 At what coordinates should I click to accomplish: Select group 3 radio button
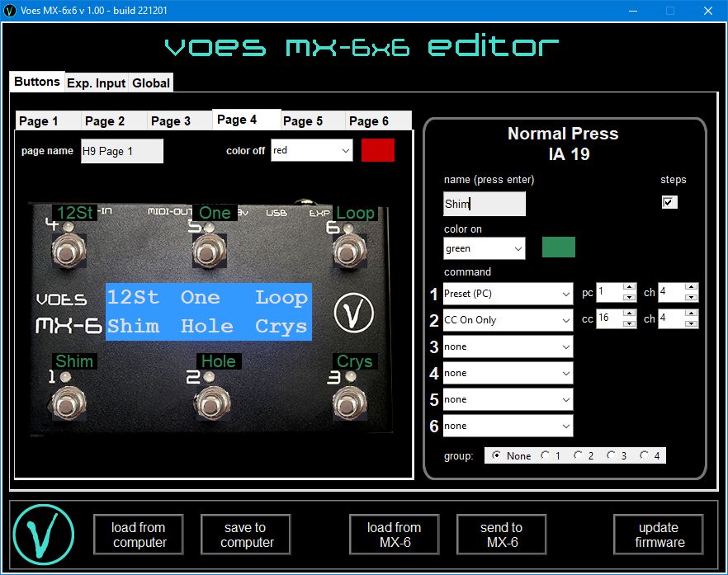coord(611,455)
